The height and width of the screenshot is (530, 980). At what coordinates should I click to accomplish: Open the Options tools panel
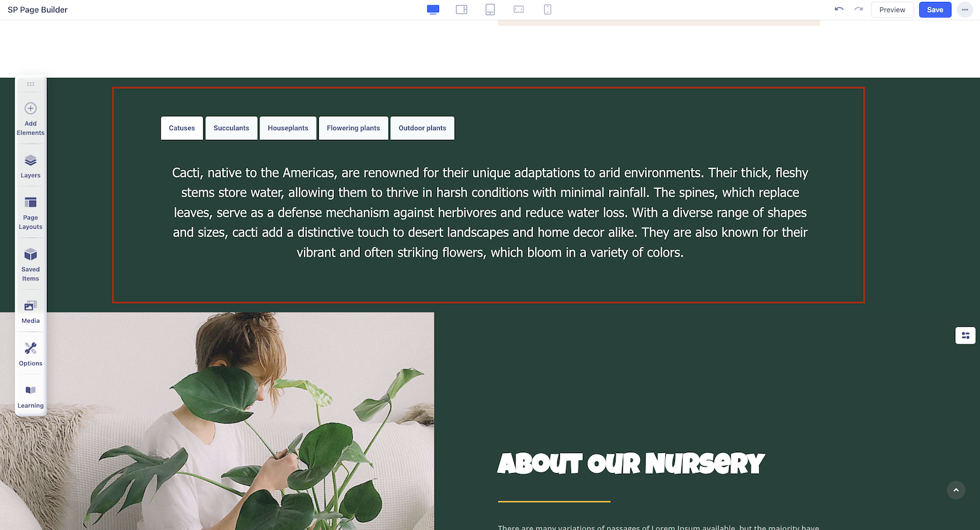[31, 354]
